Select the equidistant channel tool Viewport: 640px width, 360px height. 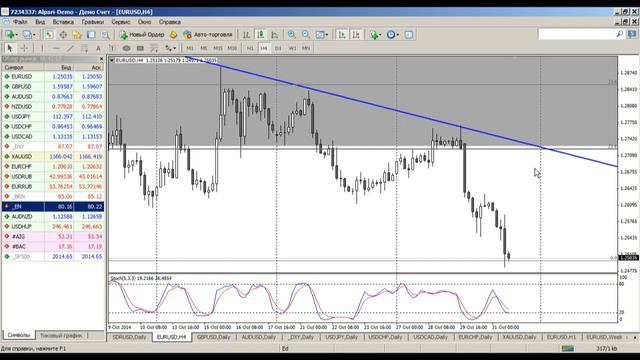coord(84,48)
